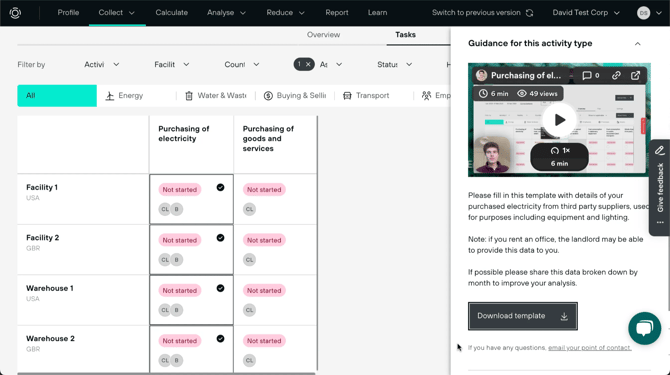Screen dimensions: 670x375
Task: Open the Give feedback side tab
Action: coord(660,188)
